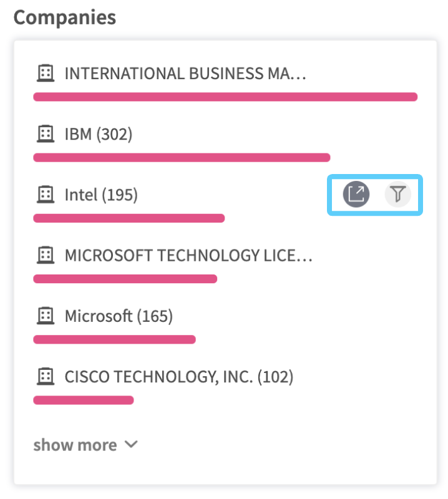The image size is (448, 499).
Task: Click the building icon next to Intel
Action: pyautogui.click(x=44, y=195)
